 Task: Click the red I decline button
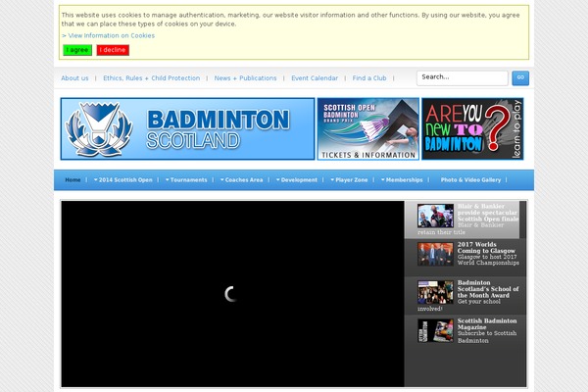pos(113,50)
